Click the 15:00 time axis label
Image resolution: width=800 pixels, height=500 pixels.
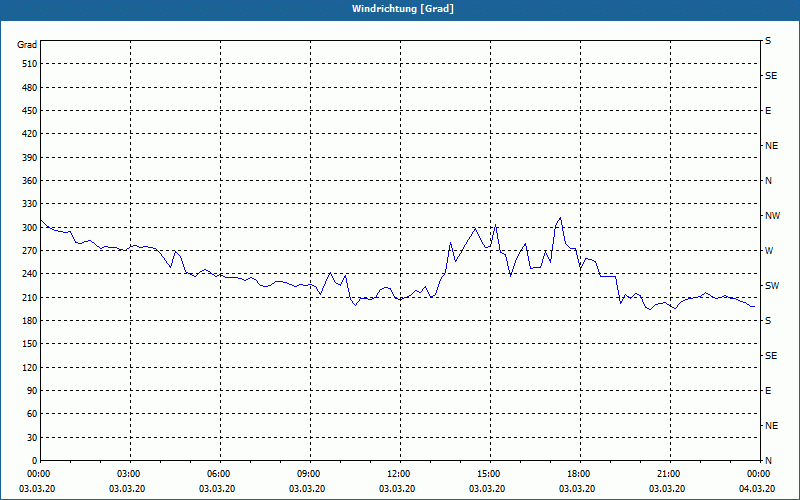pos(490,474)
